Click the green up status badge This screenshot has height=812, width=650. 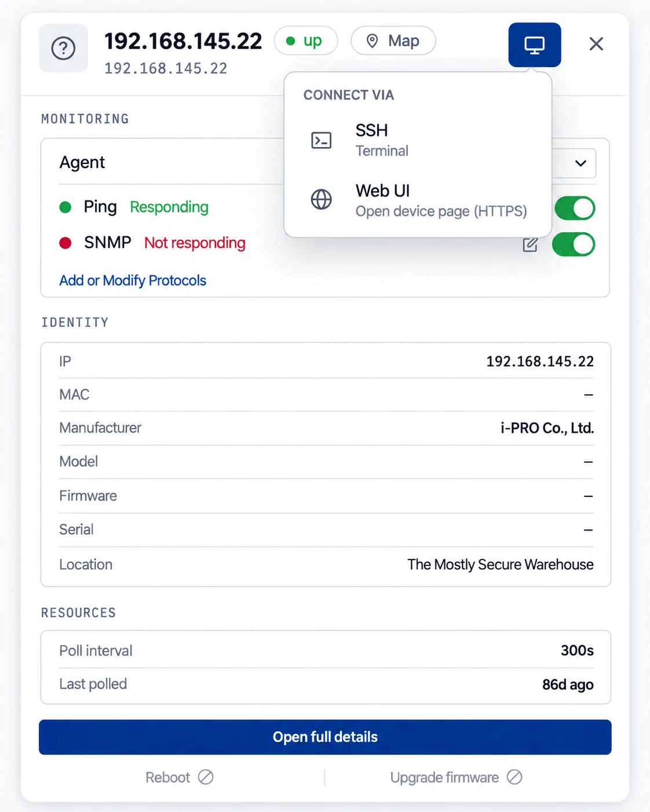306,41
